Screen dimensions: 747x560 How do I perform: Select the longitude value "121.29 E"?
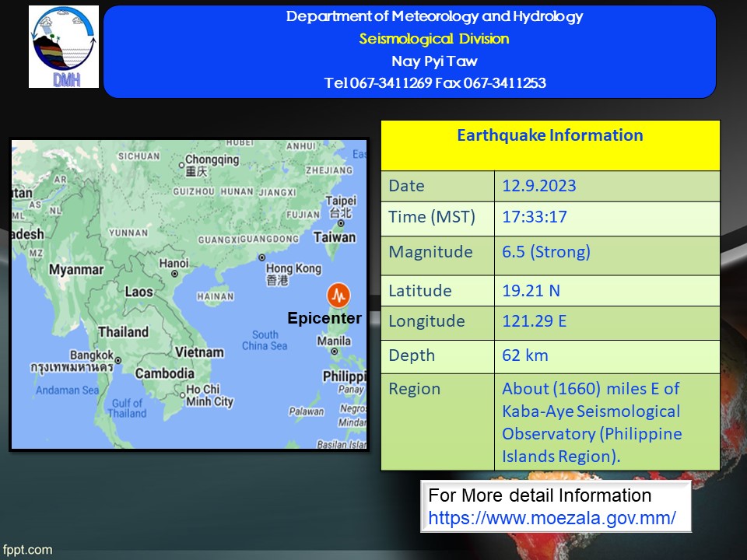pos(535,321)
